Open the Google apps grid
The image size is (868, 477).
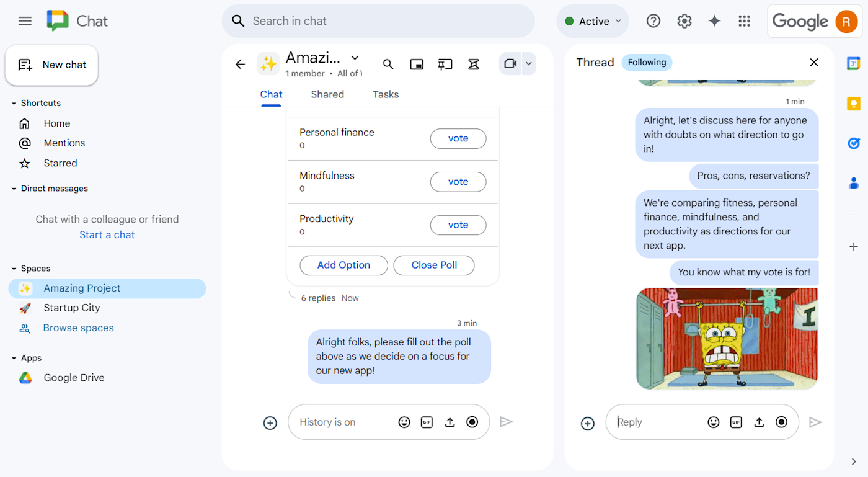[745, 21]
